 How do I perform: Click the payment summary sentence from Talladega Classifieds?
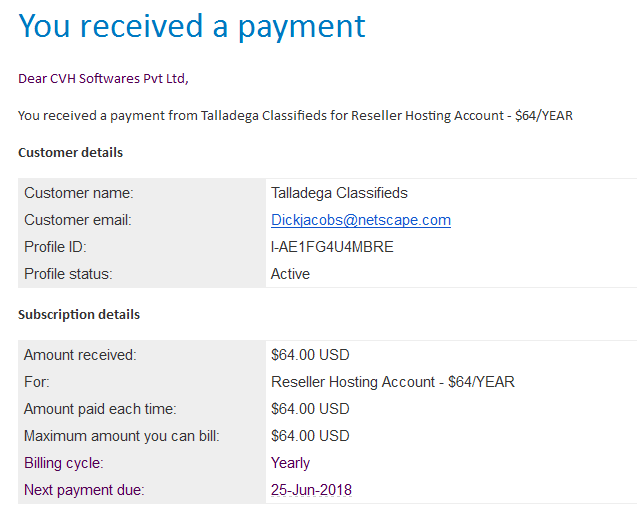[x=295, y=115]
